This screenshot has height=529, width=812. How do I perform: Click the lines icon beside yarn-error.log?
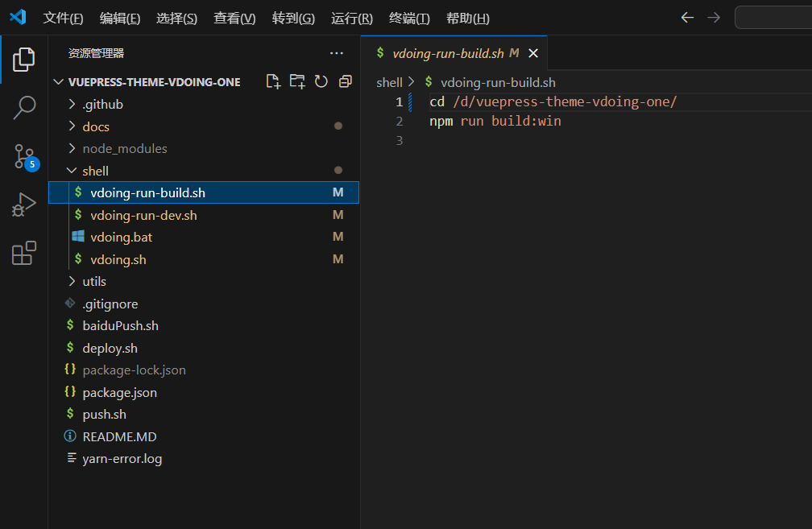72,457
